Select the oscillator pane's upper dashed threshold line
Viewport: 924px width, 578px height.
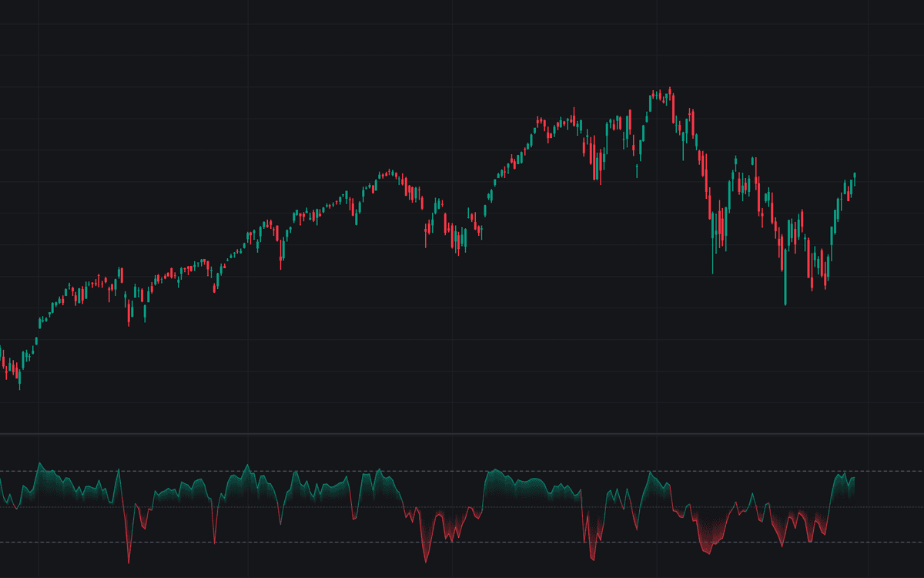point(462,471)
